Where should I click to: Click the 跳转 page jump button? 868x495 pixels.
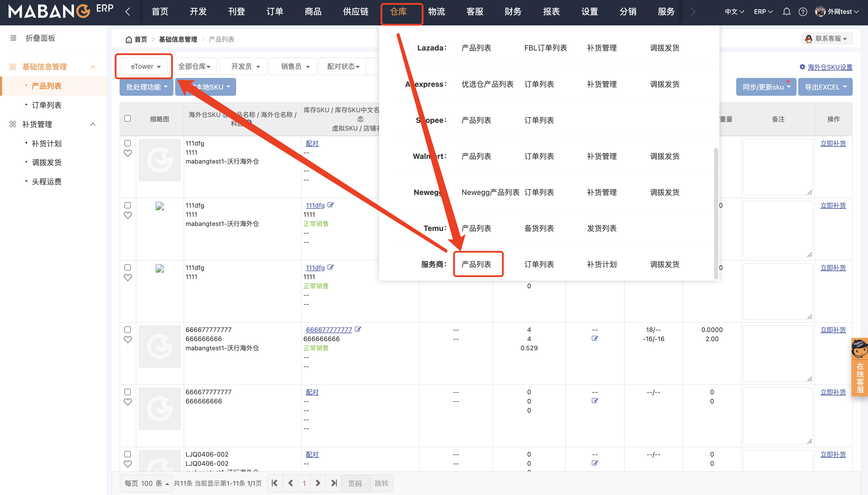[381, 483]
